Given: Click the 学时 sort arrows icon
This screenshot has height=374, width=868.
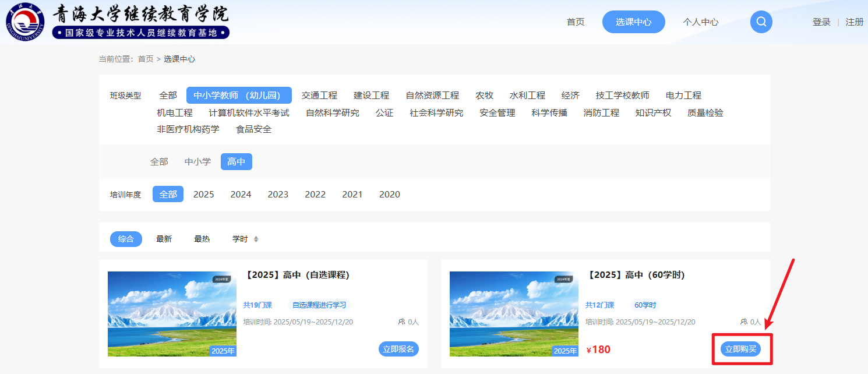Looking at the screenshot, I should (256, 239).
